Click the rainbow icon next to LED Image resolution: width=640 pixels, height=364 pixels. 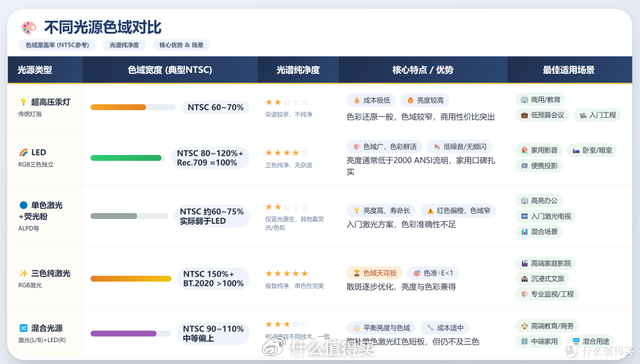coord(24,152)
